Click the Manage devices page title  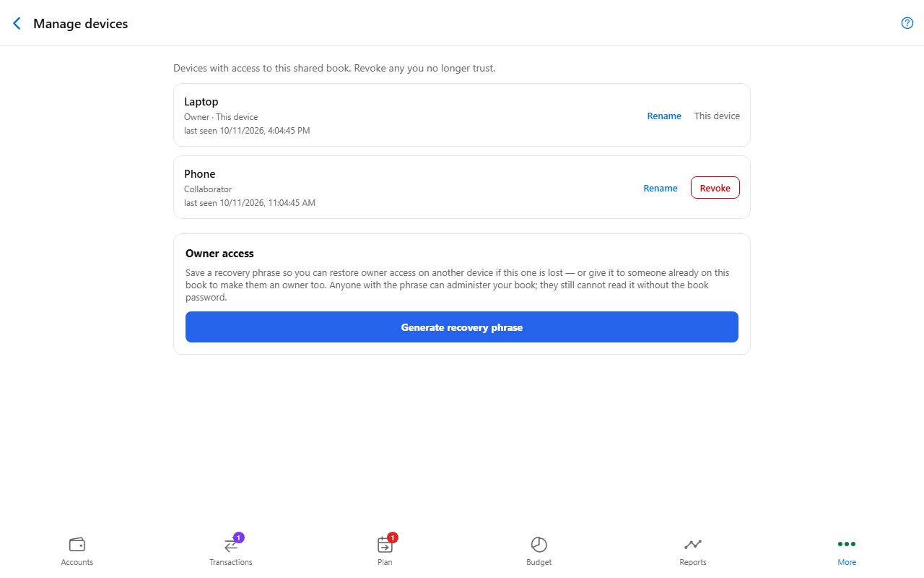click(81, 24)
